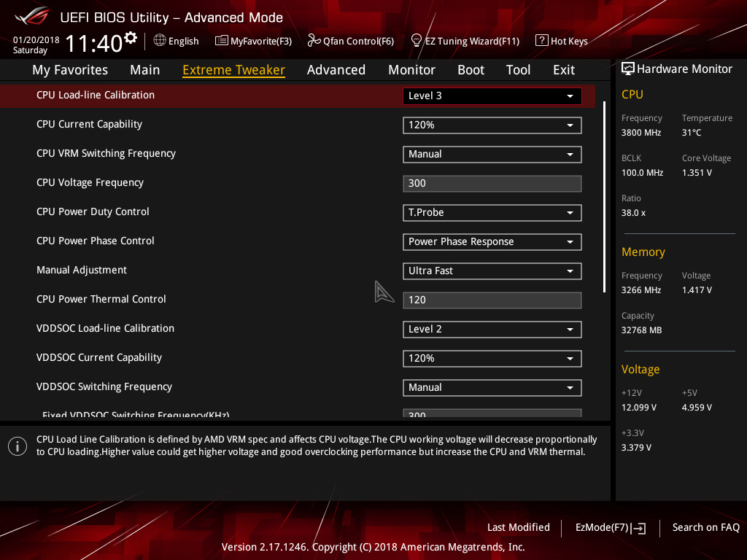Select CPU Voltage Frequency label

pyautogui.click(x=90, y=183)
